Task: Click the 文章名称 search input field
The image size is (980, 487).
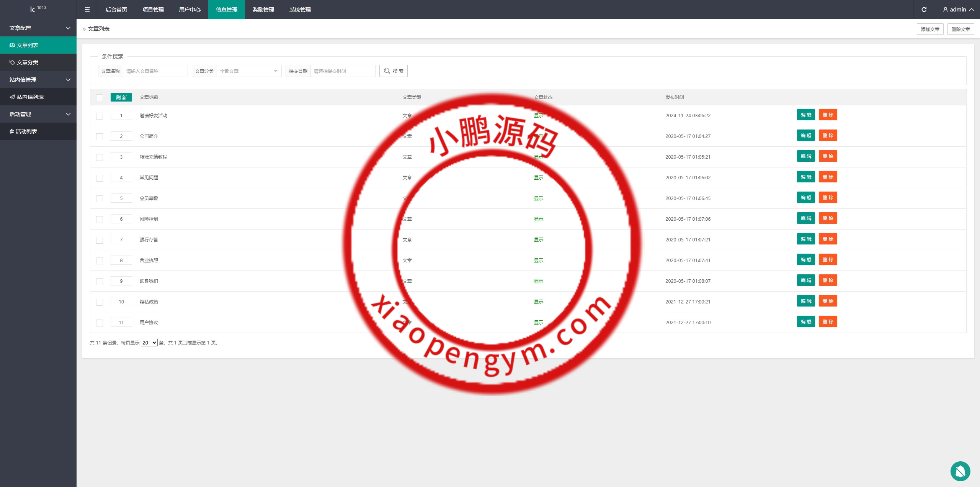Action: [x=155, y=71]
